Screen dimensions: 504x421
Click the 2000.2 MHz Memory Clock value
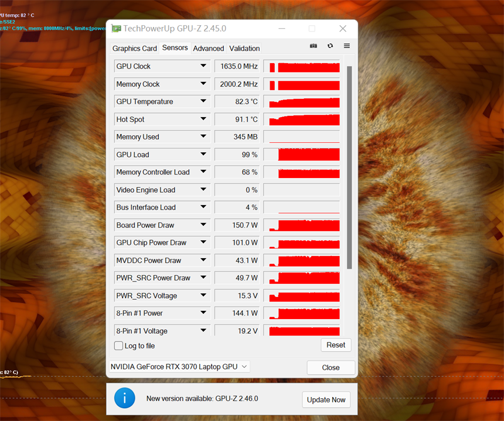tap(237, 84)
